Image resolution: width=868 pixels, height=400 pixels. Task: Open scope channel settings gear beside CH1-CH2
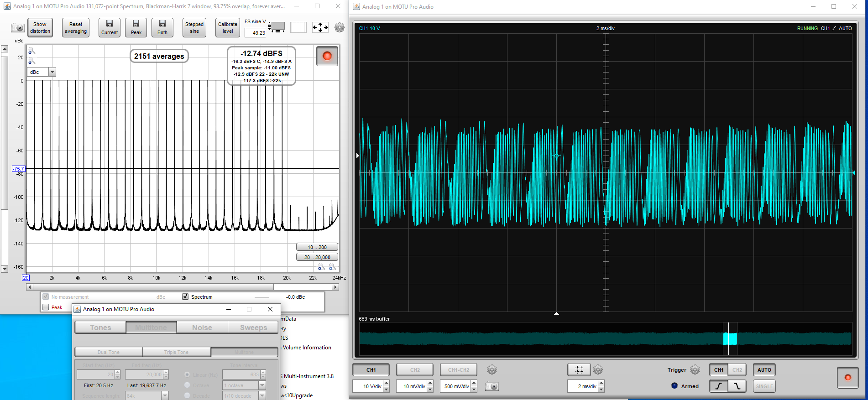(x=492, y=369)
